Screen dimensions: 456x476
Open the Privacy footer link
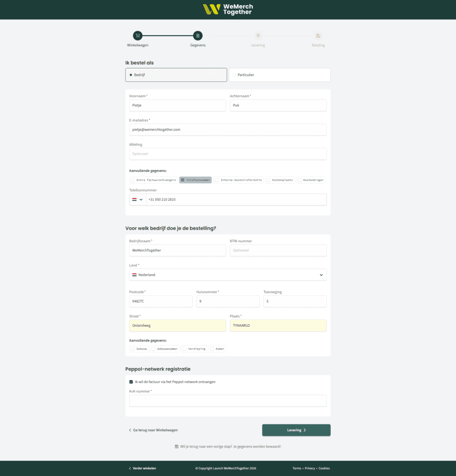point(310,468)
